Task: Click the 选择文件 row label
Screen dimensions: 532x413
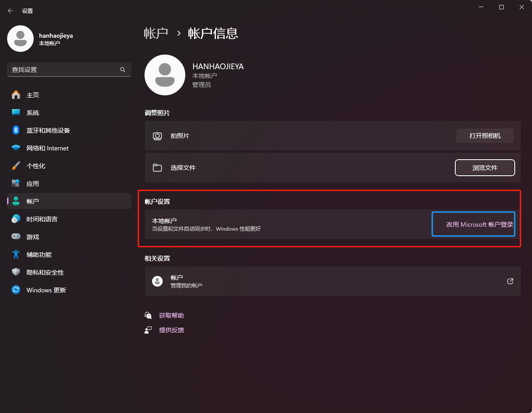Action: click(x=183, y=168)
